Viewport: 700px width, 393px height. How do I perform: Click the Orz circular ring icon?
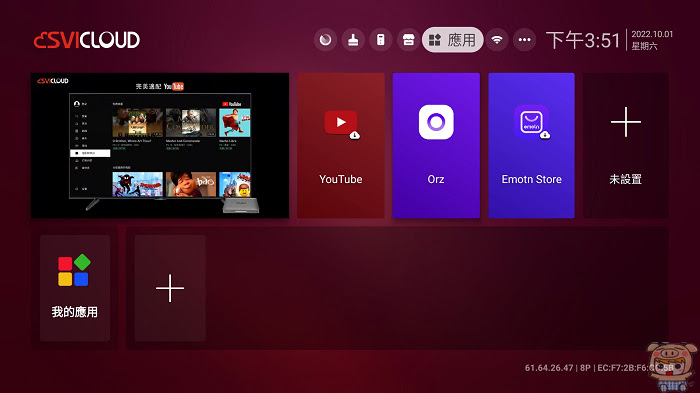pos(436,122)
